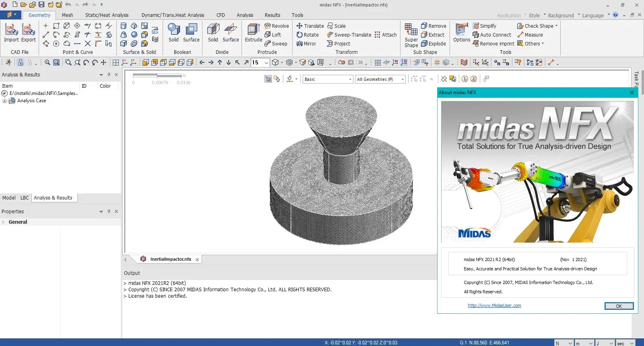Select the Sweep tool
Screen dimensions: 644x346
(x=276, y=43)
